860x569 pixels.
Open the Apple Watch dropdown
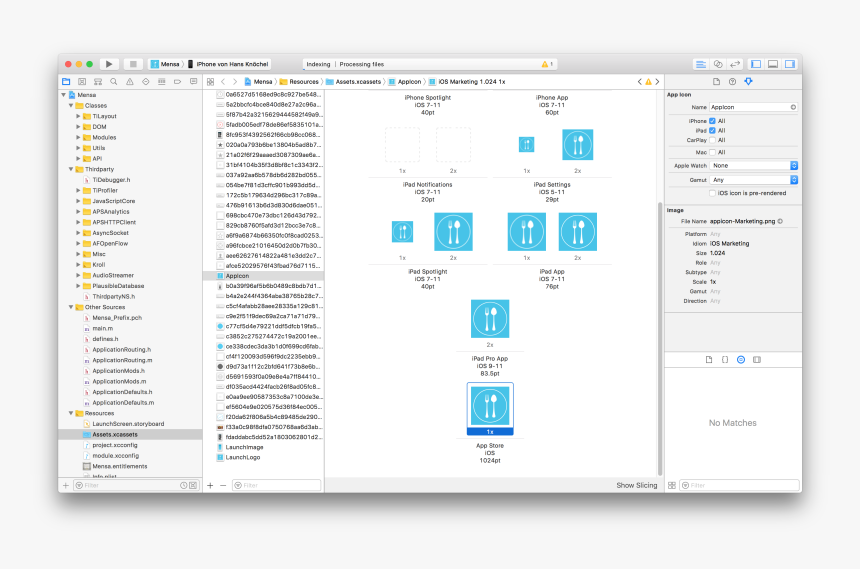[x=755, y=165]
